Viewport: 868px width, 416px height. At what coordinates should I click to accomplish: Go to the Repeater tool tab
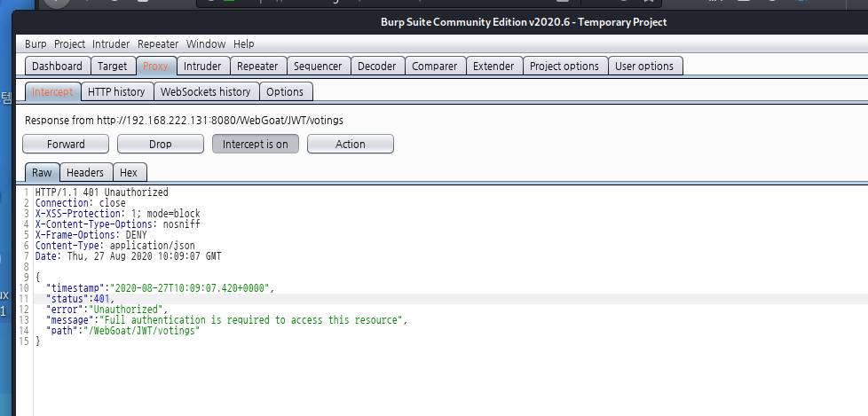click(257, 66)
